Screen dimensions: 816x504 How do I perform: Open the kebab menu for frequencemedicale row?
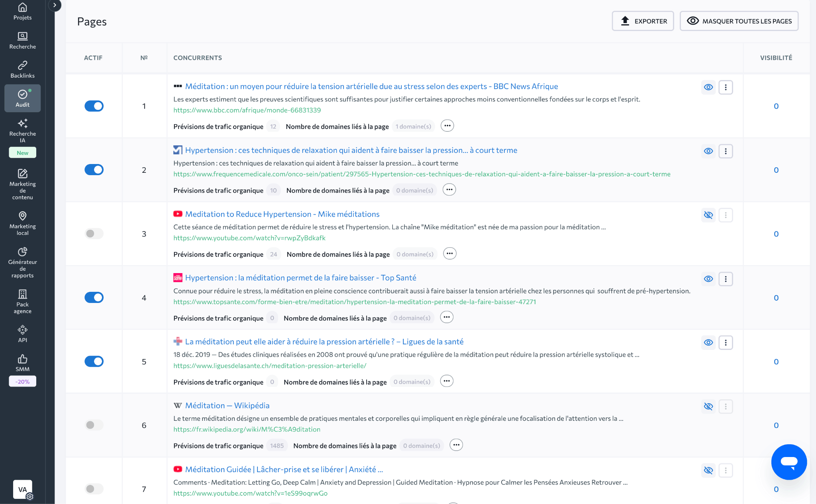click(726, 151)
